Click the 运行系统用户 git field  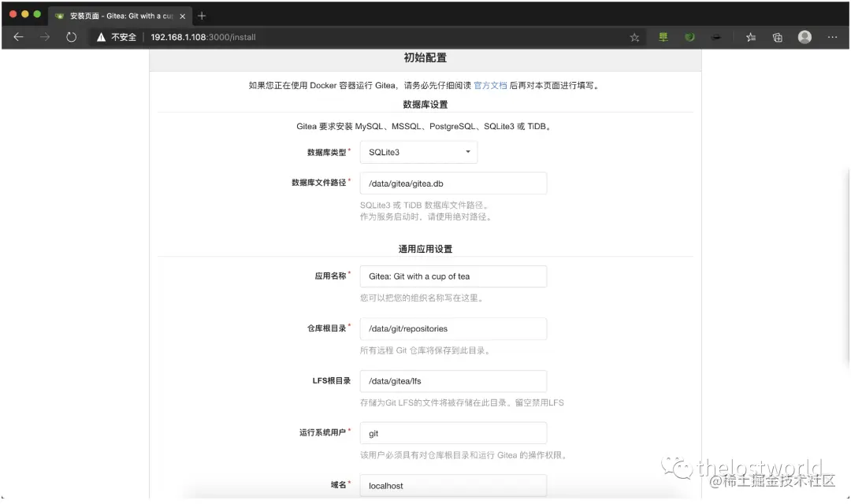coord(453,432)
